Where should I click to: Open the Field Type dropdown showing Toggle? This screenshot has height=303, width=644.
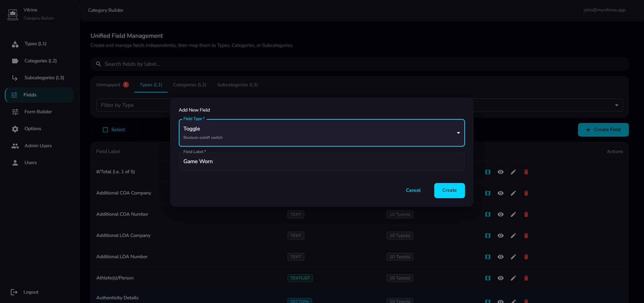pos(321,133)
